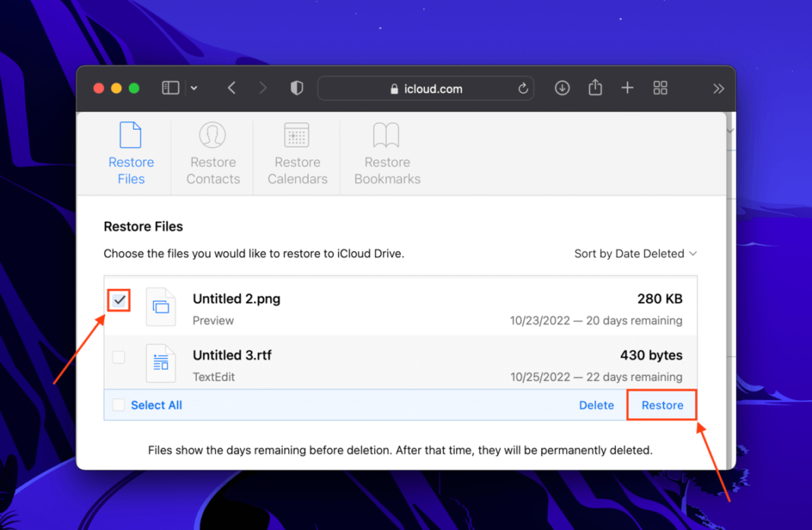Click the TextEdit icon beside Untitled 3.rtf
Screen dimensions: 812x530
pyautogui.click(x=160, y=363)
